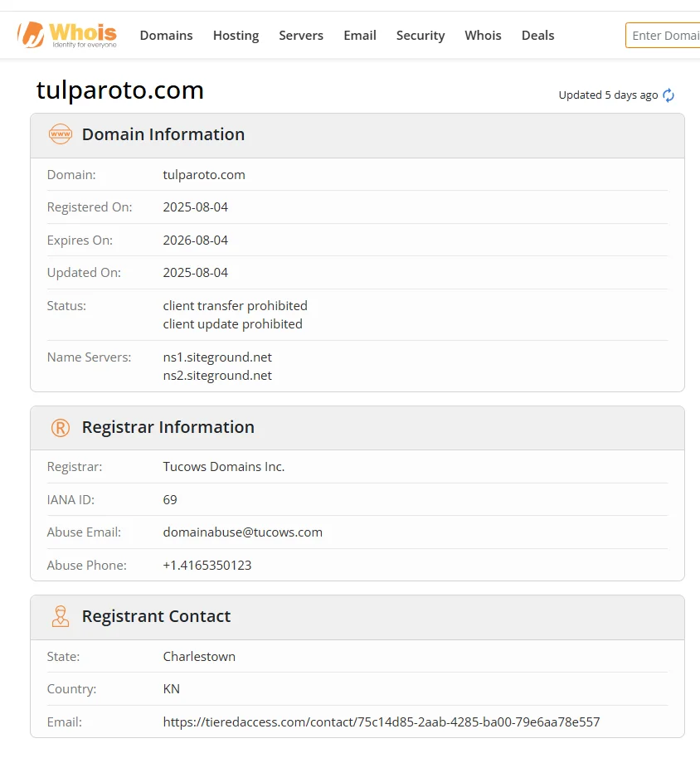Image resolution: width=700 pixels, height=758 pixels.
Task: Open the Email menu
Action: [x=360, y=36]
